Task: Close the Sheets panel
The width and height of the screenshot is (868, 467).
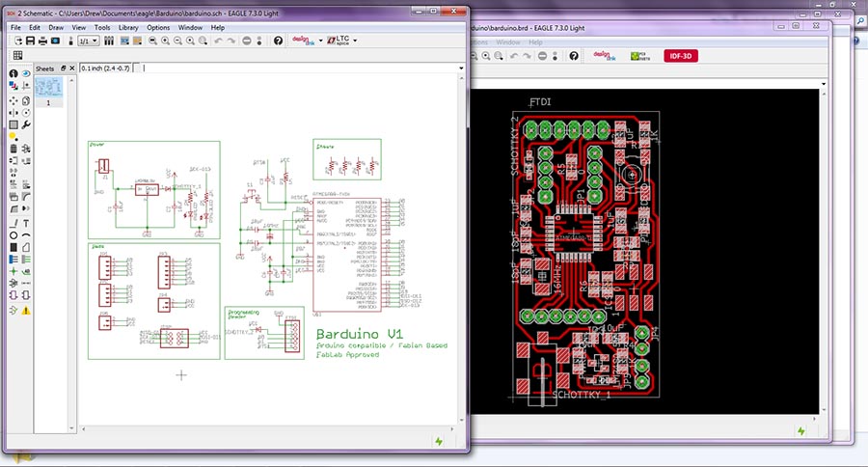Action: 72,69
